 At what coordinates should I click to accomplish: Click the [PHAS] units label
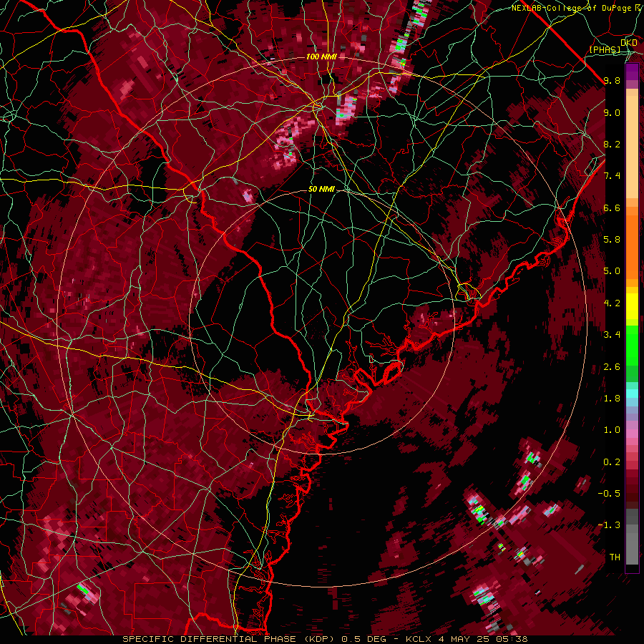(x=605, y=50)
